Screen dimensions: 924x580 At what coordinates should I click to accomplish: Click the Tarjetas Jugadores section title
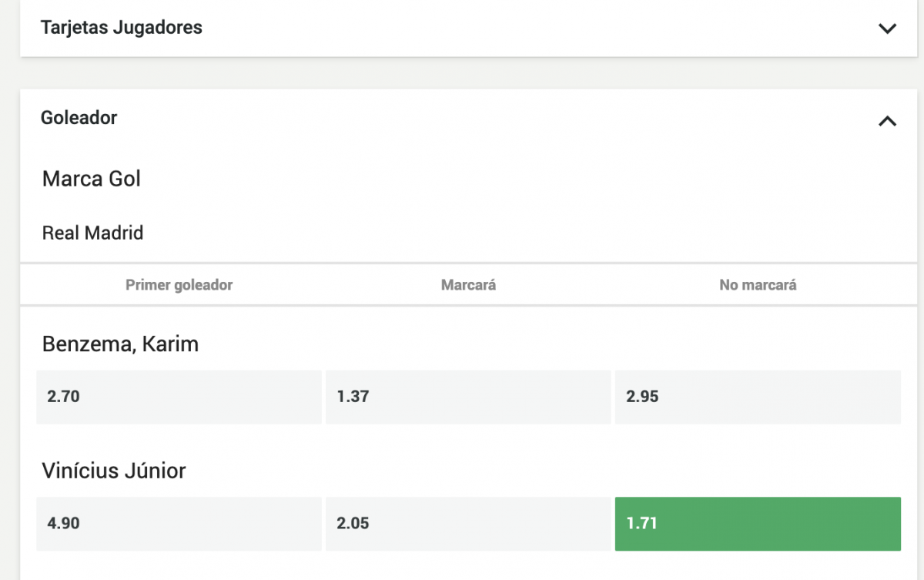122,28
